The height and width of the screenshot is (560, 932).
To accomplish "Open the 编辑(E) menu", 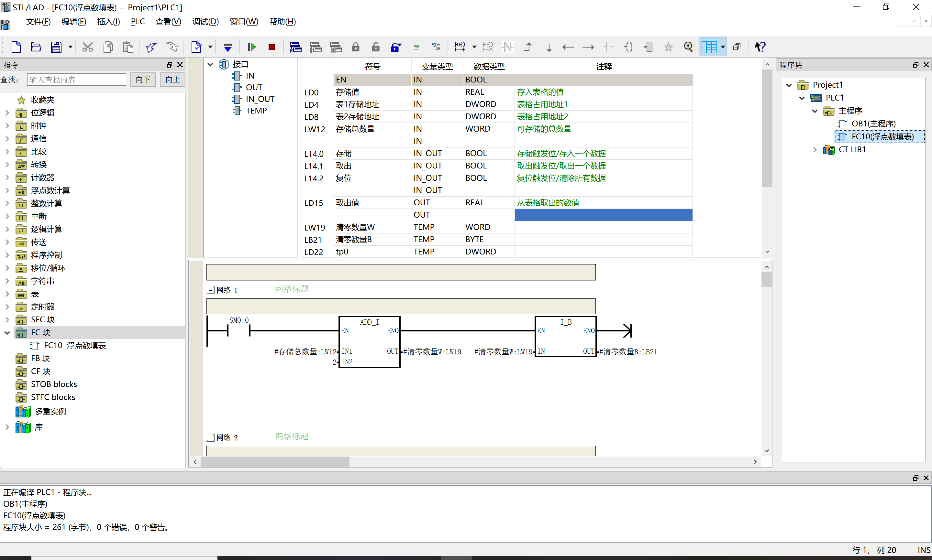I will pos(74,22).
